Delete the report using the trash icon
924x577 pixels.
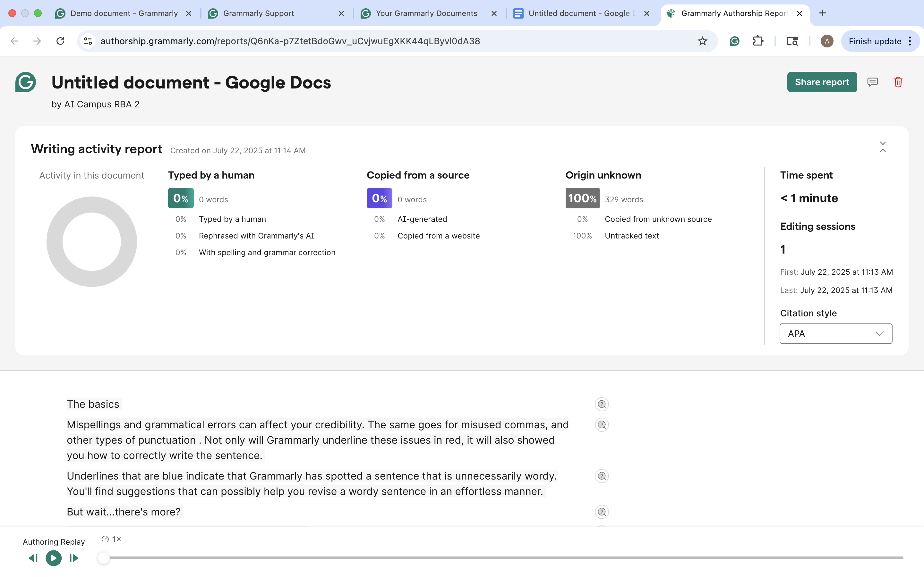click(898, 82)
